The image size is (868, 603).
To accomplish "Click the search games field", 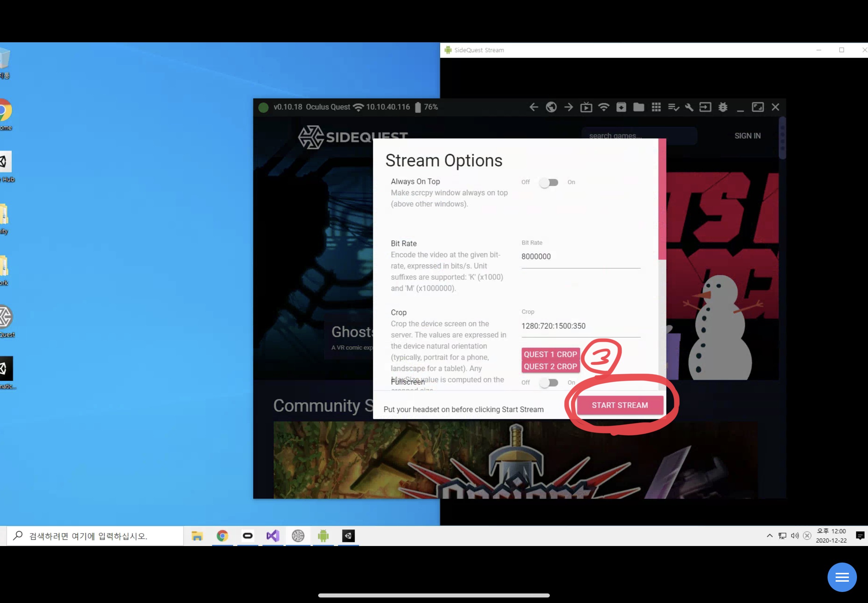I will pyautogui.click(x=639, y=136).
